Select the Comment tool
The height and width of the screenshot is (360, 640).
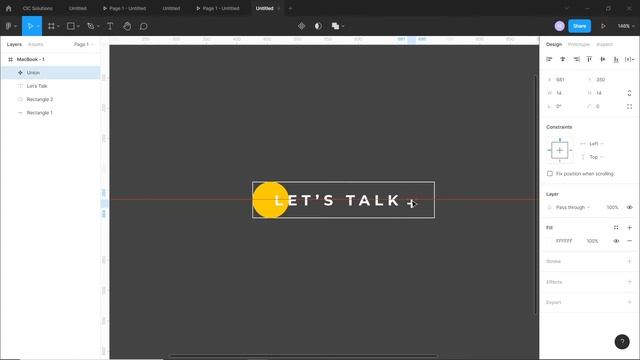[x=144, y=26]
